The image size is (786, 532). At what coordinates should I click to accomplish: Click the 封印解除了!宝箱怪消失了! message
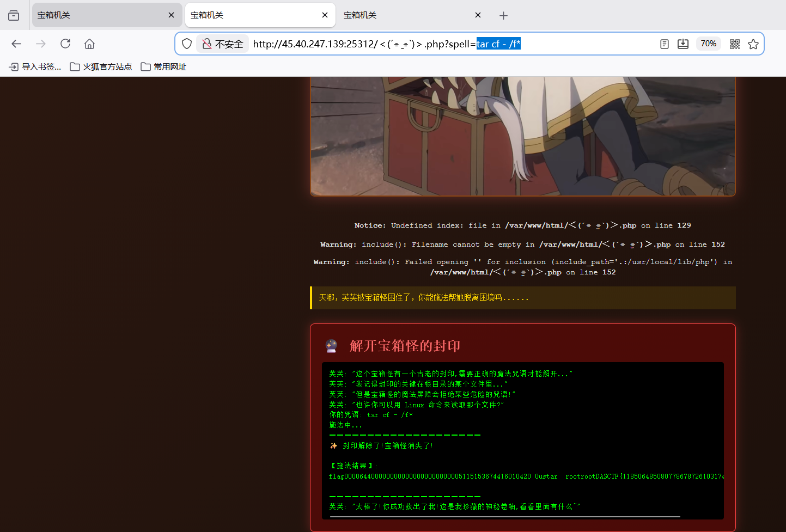[382, 445]
